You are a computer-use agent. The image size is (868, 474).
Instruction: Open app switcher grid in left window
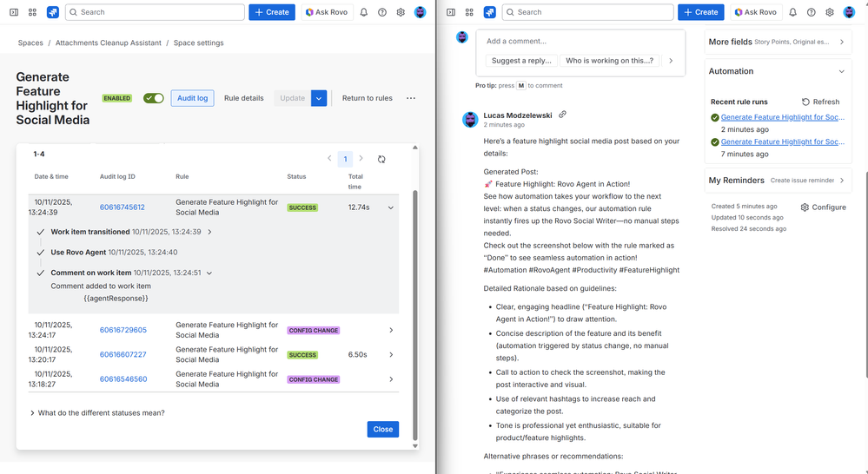click(x=33, y=12)
